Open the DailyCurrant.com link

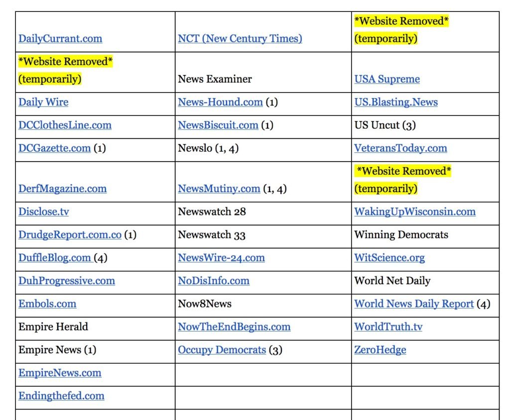[x=60, y=38]
